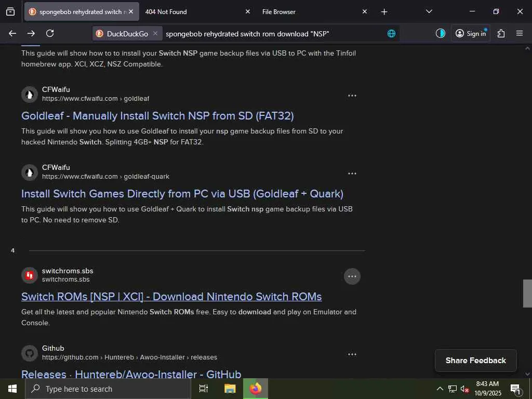Click the Sign in account button
The height and width of the screenshot is (399, 532).
coord(471,33)
